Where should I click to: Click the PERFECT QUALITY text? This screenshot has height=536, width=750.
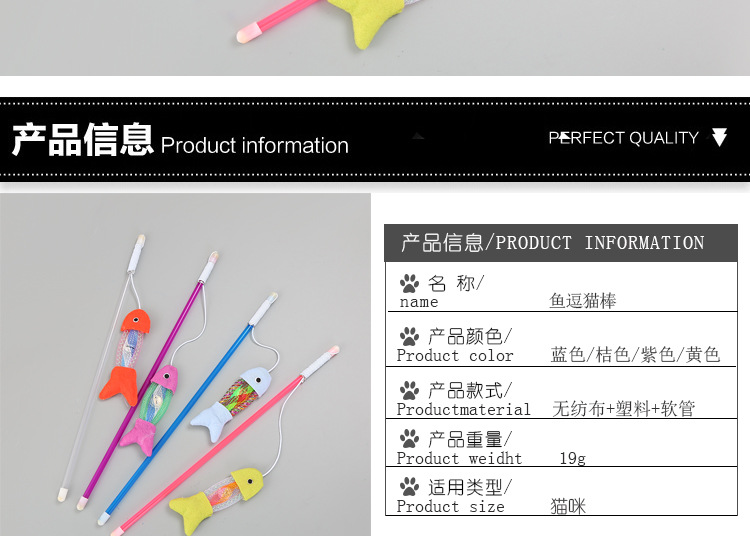624,138
